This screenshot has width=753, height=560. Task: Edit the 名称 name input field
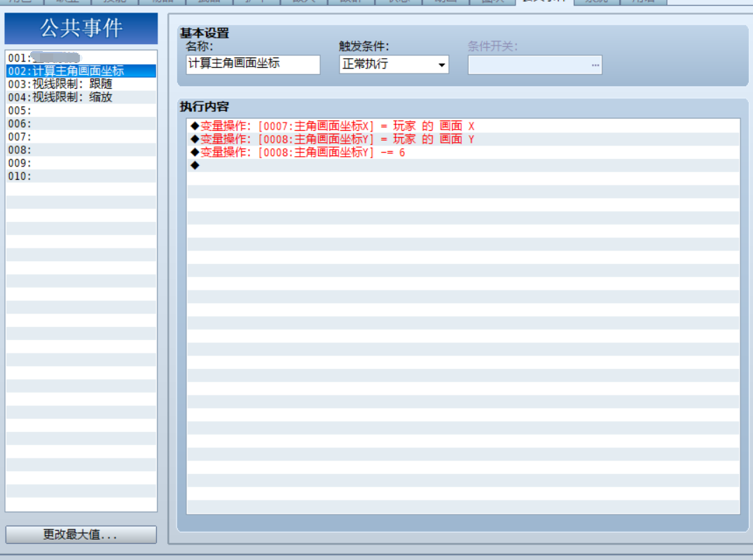pyautogui.click(x=253, y=64)
